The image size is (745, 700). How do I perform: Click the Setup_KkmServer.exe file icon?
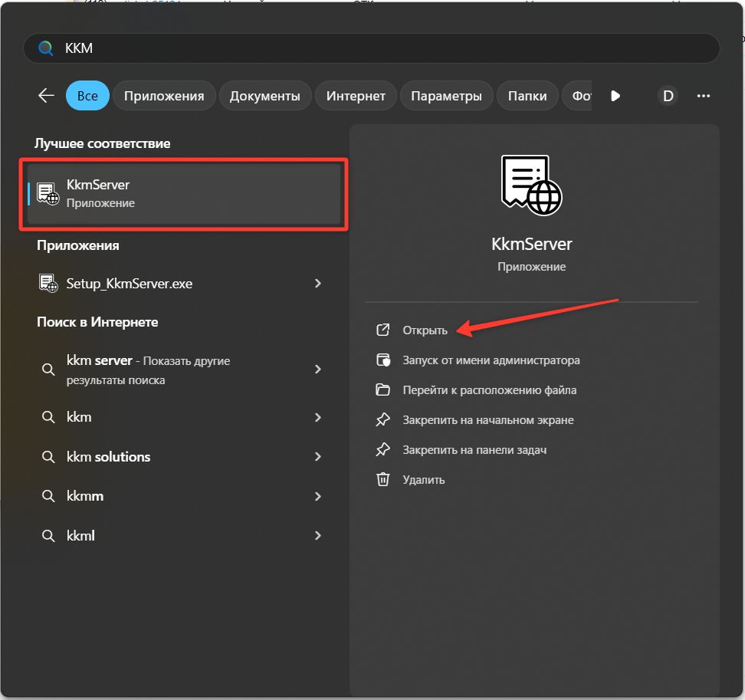(48, 284)
